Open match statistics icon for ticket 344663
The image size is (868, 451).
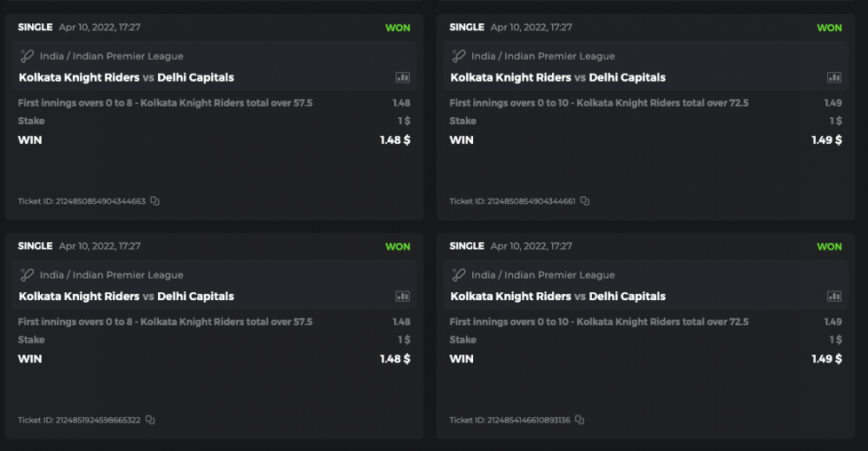403,77
